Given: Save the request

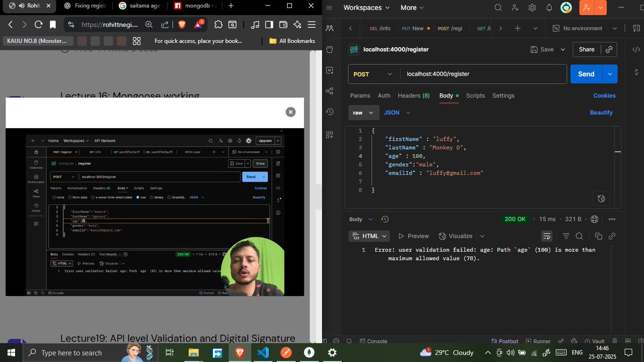Looking at the screenshot, I should coord(542,49).
